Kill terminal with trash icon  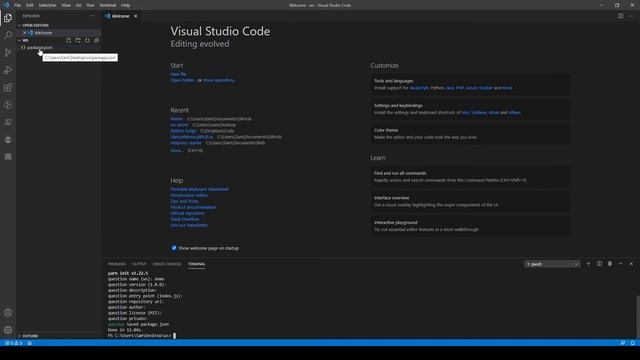(610, 264)
